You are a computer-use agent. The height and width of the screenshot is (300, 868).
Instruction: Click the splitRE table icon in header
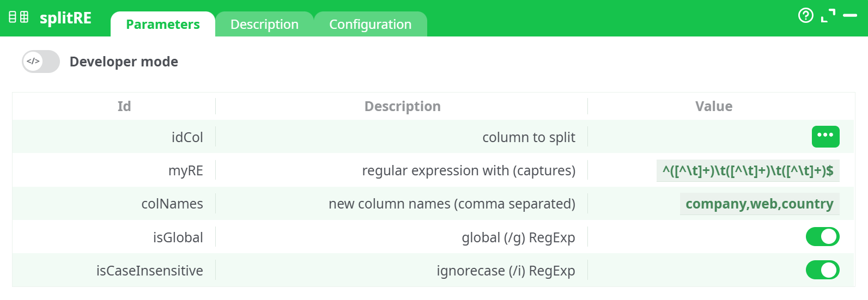point(19,17)
